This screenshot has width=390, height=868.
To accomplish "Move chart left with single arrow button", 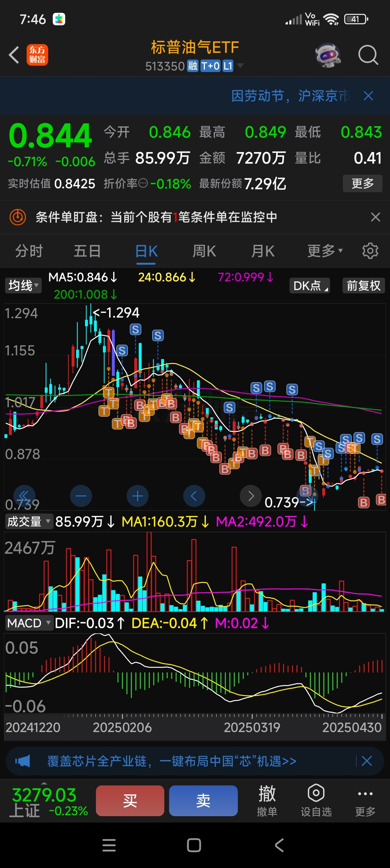I will [194, 496].
